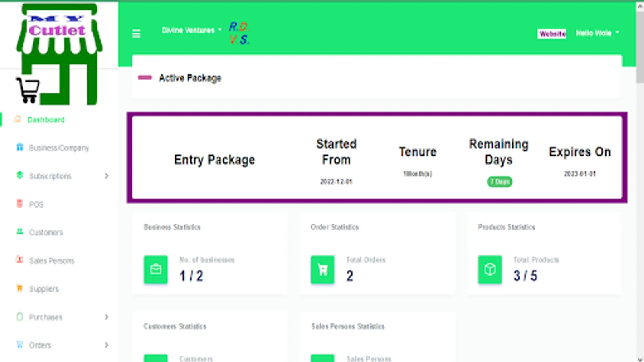Image resolution: width=644 pixels, height=362 pixels.
Task: Go to Dashboard in the sidebar
Action: [x=46, y=120]
